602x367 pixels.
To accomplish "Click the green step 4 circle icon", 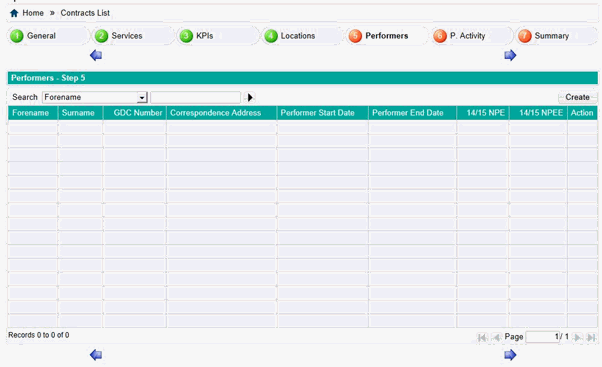I will pos(271,36).
